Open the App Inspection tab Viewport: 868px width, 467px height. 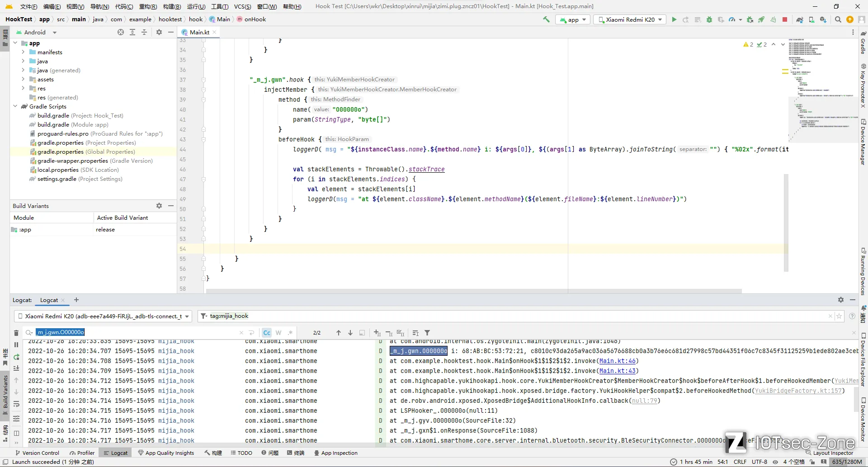335,453
